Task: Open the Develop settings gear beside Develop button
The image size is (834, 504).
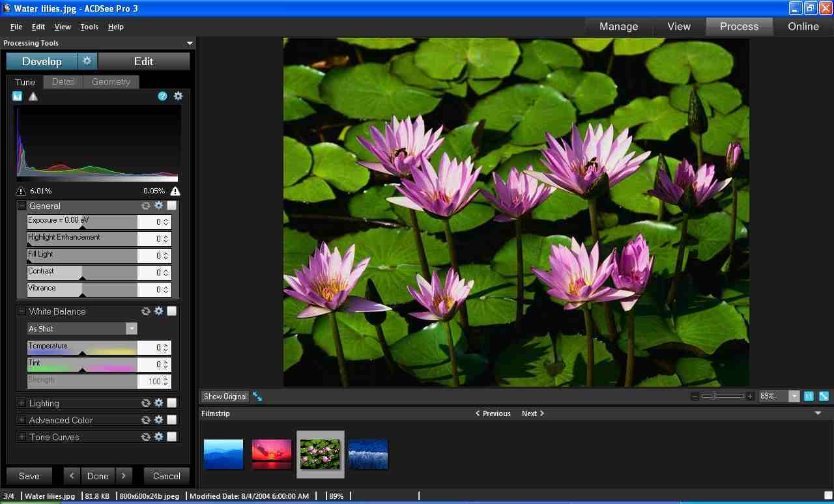Action: pos(87,61)
